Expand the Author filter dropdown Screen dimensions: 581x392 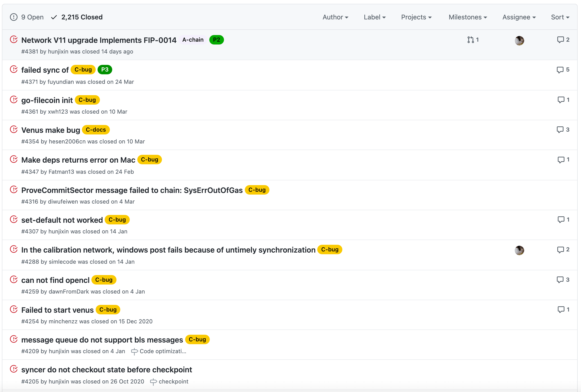[x=335, y=17]
